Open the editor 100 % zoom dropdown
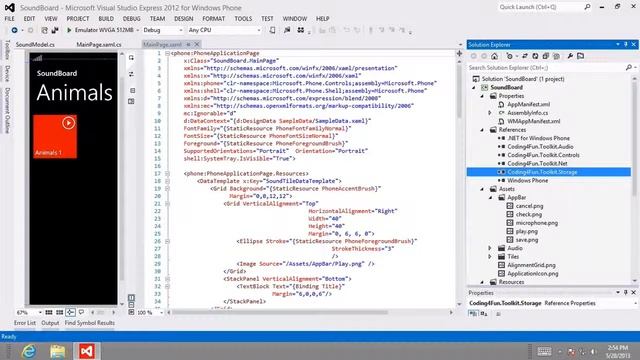 (161, 312)
